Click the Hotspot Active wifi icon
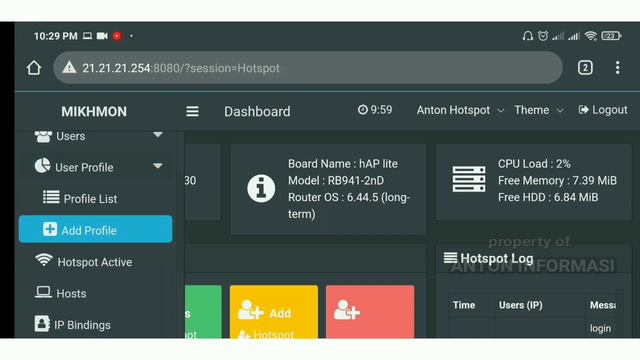 [x=44, y=260]
